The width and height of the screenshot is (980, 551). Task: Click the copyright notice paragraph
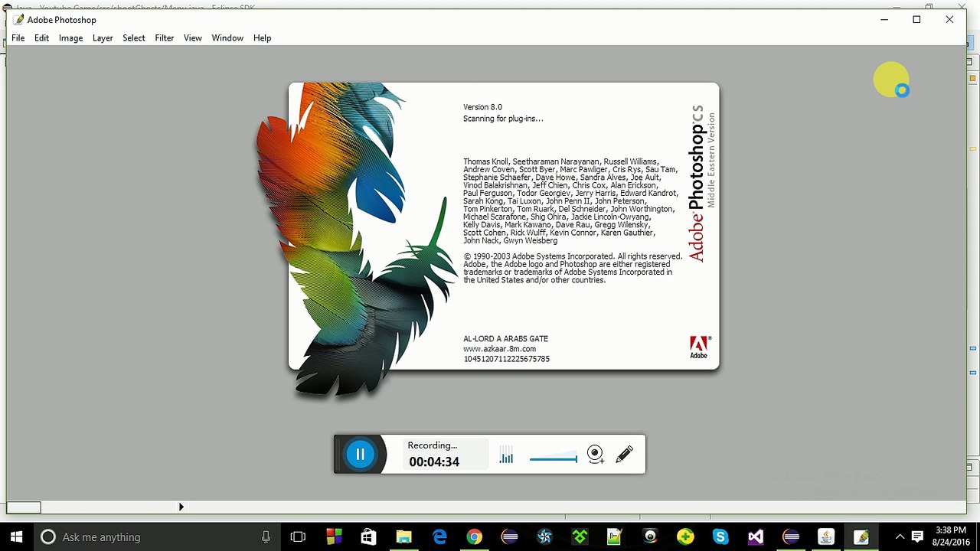(x=573, y=268)
